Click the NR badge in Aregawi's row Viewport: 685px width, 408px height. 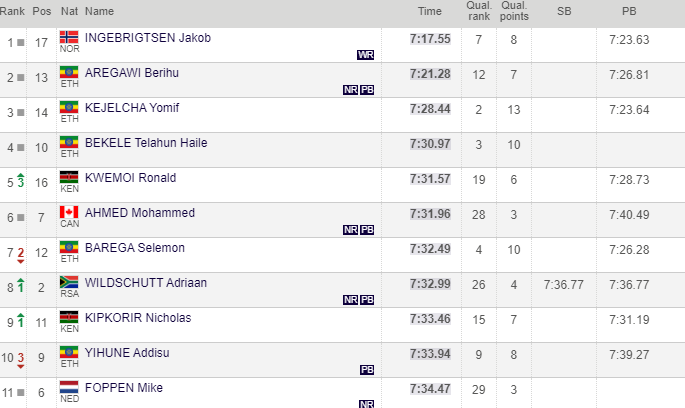[350, 90]
